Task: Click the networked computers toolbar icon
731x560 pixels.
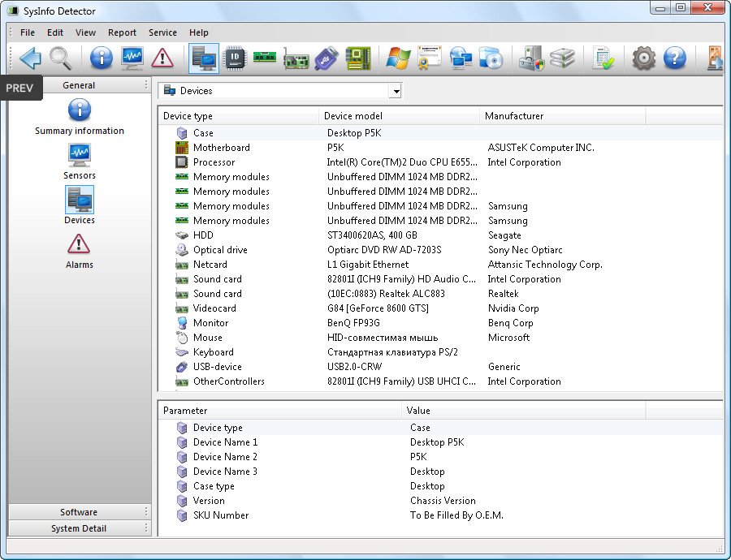Action: (x=461, y=58)
